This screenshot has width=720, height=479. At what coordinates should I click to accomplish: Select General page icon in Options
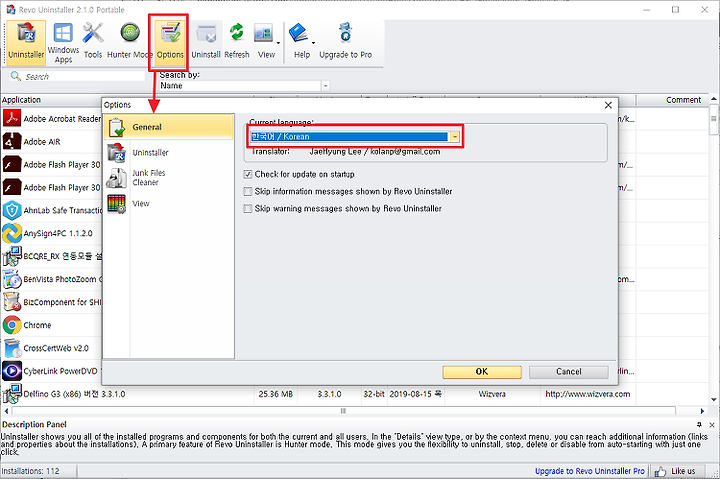117,127
